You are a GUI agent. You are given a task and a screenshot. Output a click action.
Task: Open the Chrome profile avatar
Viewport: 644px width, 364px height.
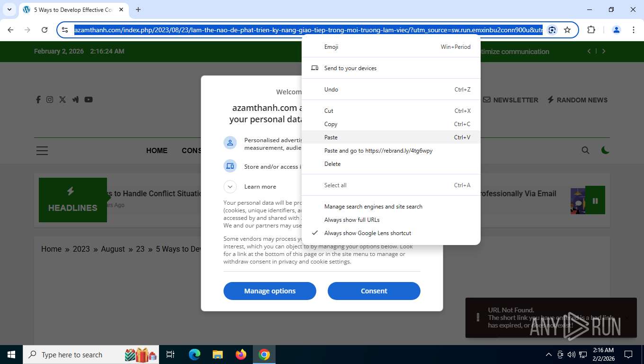617,30
